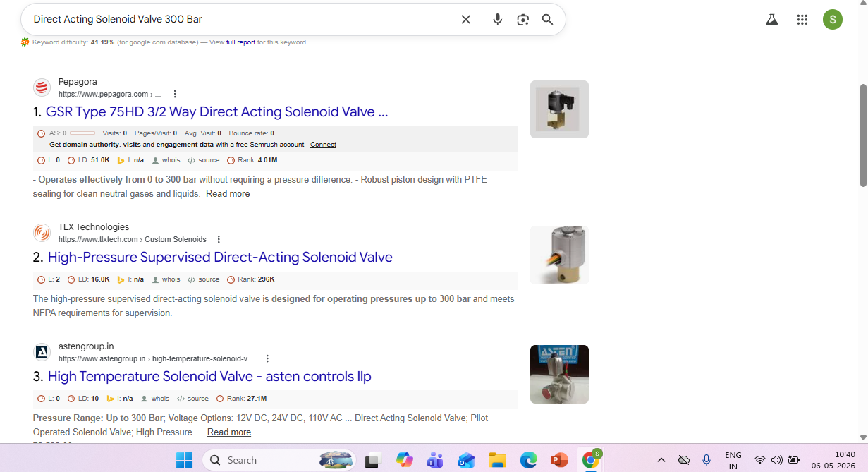Open the Windows Start menu
This screenshot has height=472, width=868.
pyautogui.click(x=185, y=460)
